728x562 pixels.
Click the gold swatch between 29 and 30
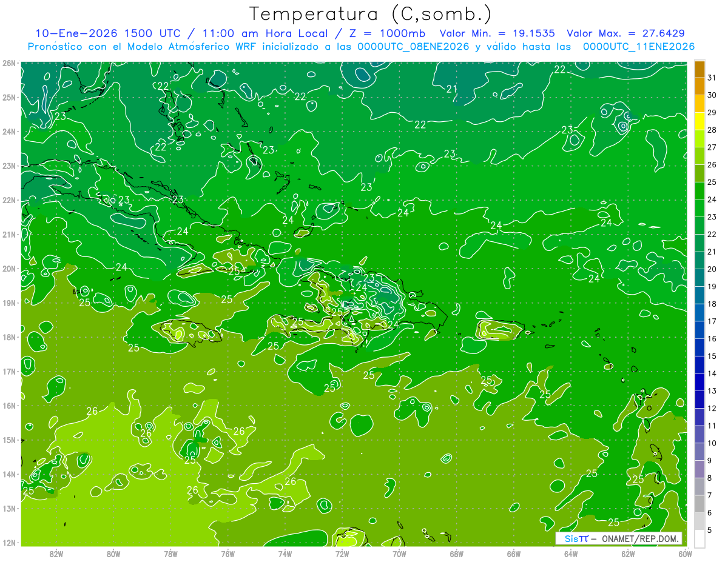(699, 104)
